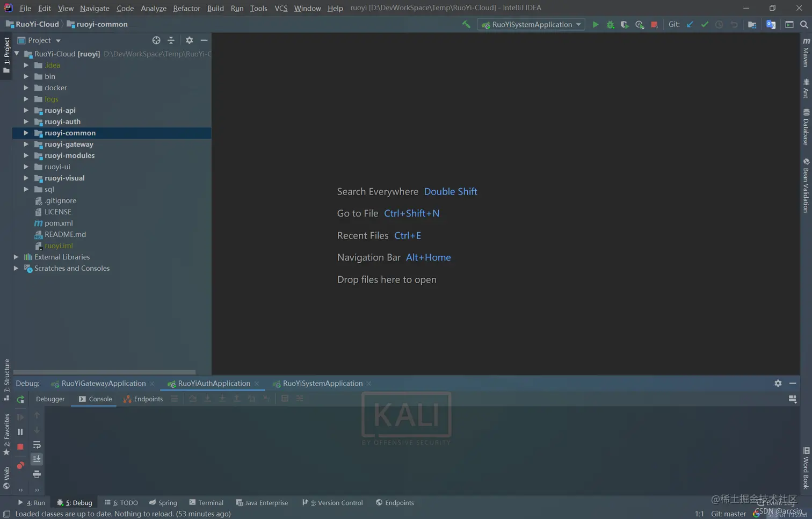Expand the ruoyi-auth module

click(26, 121)
